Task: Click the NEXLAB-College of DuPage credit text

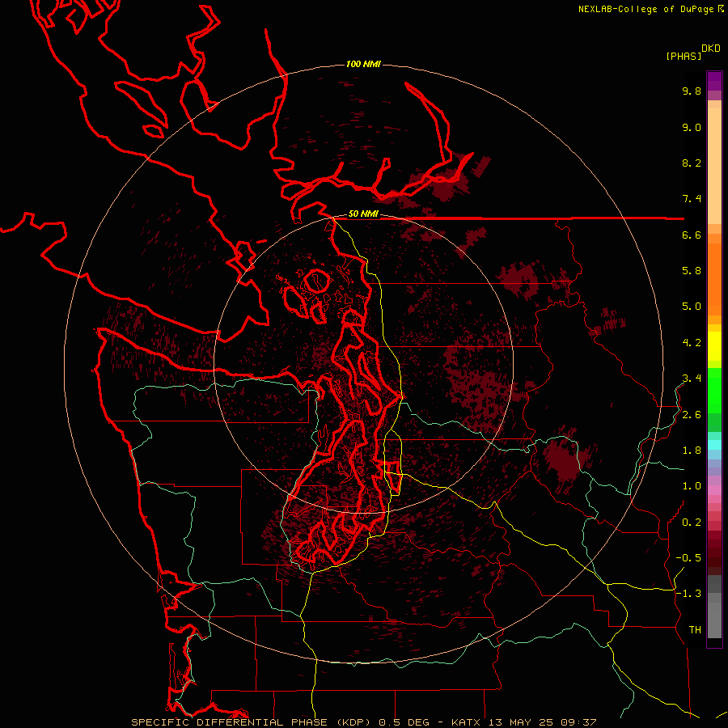Action: pyautogui.click(x=645, y=9)
